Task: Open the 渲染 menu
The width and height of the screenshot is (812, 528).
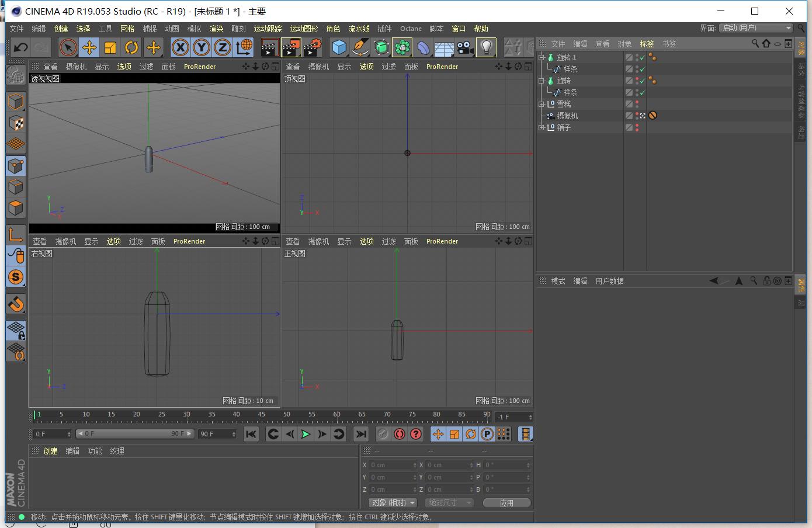Action: 216,29
